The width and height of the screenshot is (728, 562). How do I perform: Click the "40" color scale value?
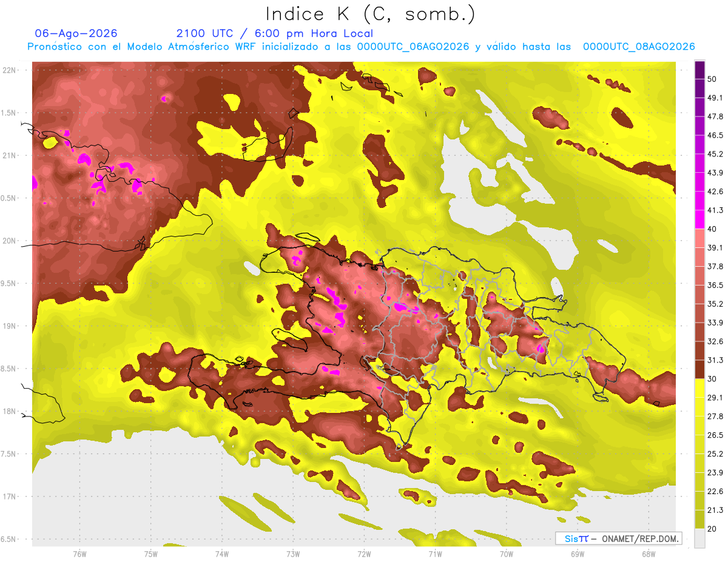pyautogui.click(x=712, y=229)
